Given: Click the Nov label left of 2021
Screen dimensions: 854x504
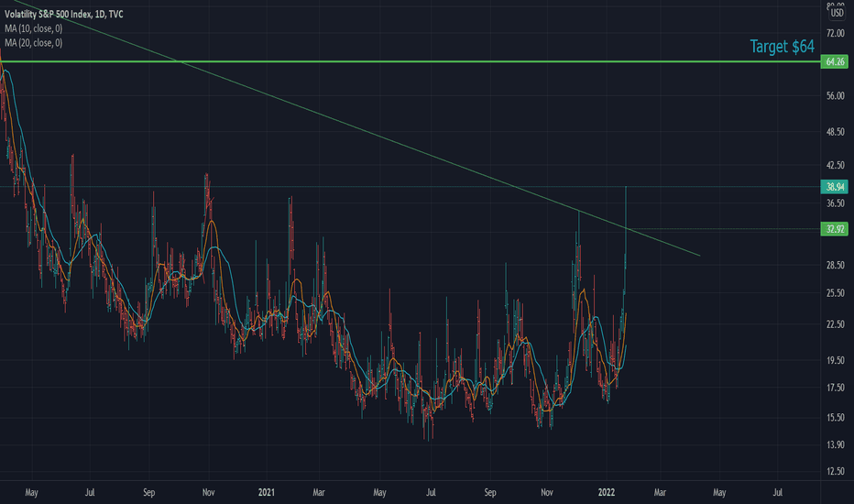Looking at the screenshot, I should pos(209,492).
